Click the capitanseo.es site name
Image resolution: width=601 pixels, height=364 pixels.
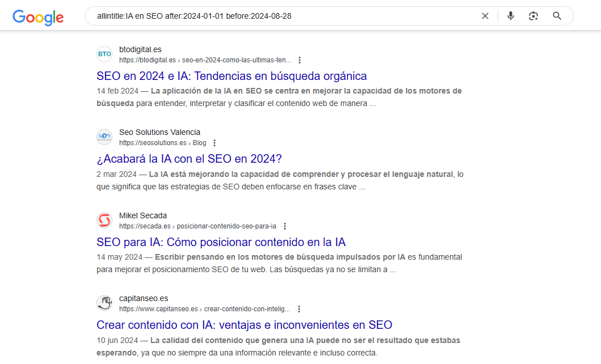pyautogui.click(x=144, y=298)
